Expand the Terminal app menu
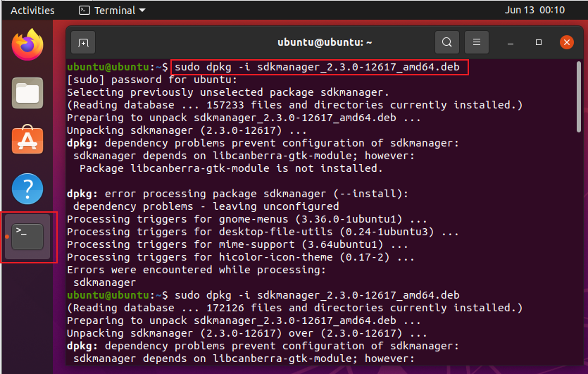Screen dimensions: 588x374 coord(112,10)
